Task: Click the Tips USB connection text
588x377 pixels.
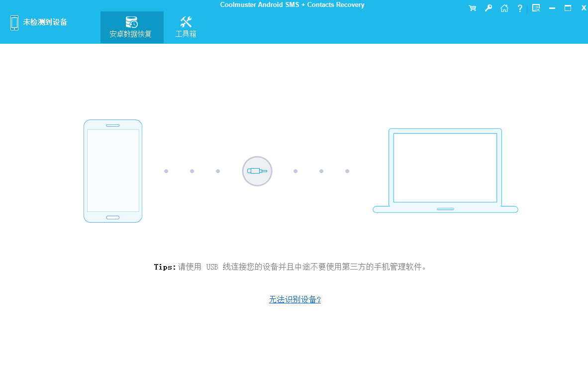Action: pos(290,267)
